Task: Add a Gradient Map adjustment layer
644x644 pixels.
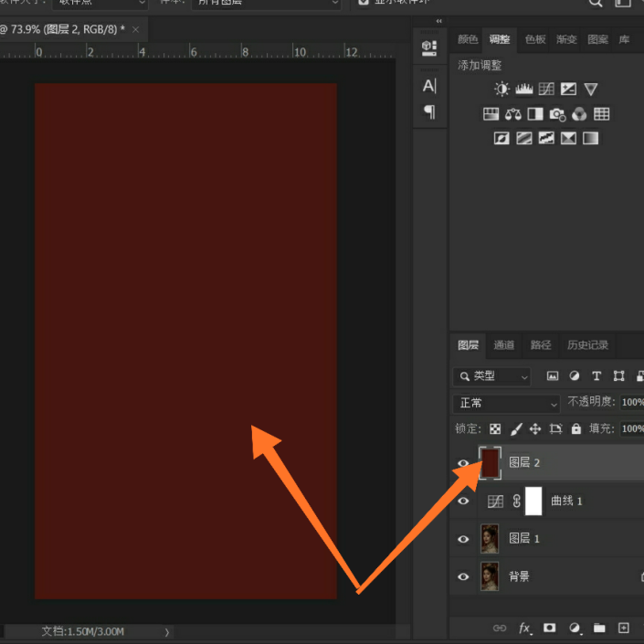Action: tap(591, 139)
